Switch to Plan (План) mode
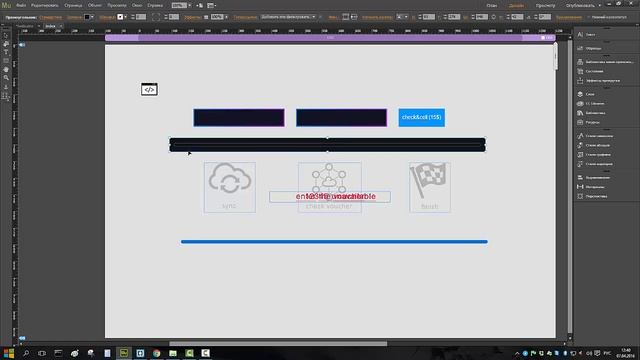 491,6
